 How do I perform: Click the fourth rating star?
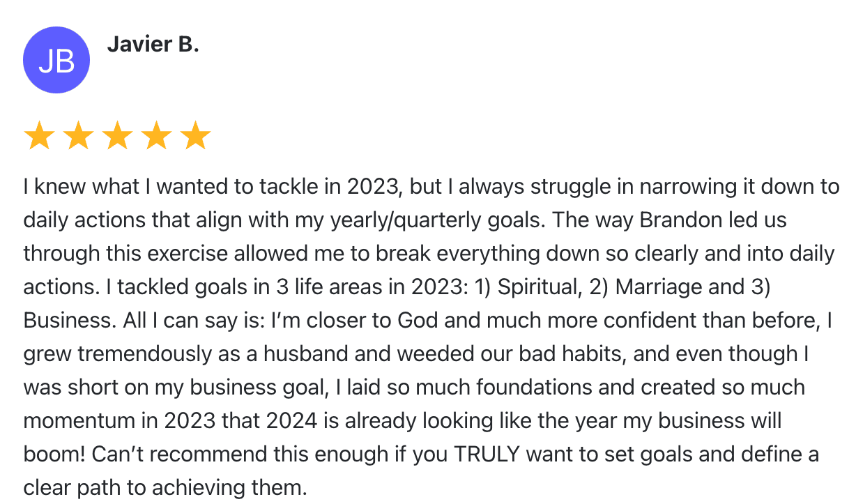point(156,136)
